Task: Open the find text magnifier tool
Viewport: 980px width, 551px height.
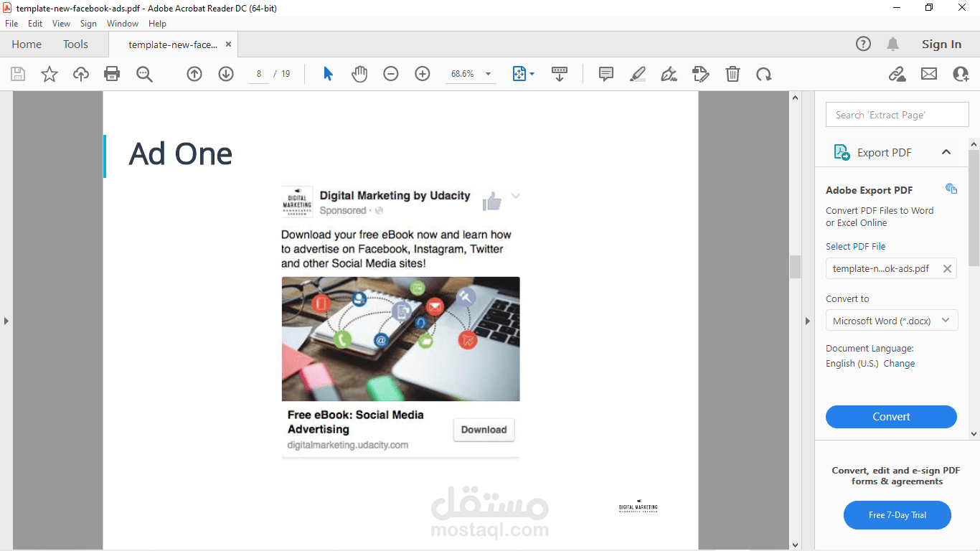Action: (144, 74)
